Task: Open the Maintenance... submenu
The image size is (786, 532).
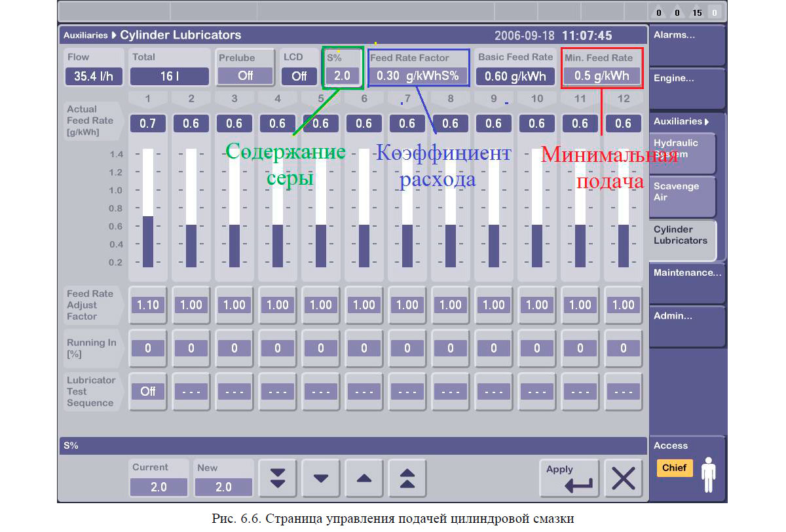Action: click(686, 273)
